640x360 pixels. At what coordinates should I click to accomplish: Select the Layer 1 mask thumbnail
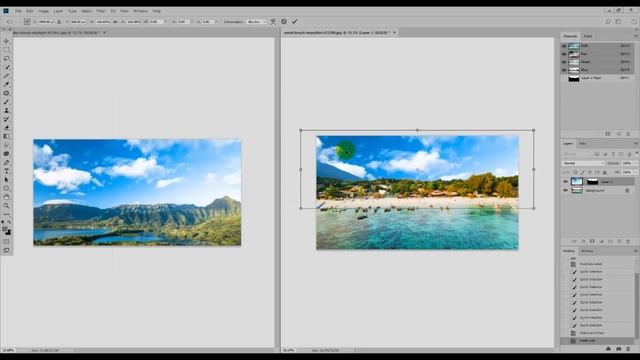coord(592,182)
